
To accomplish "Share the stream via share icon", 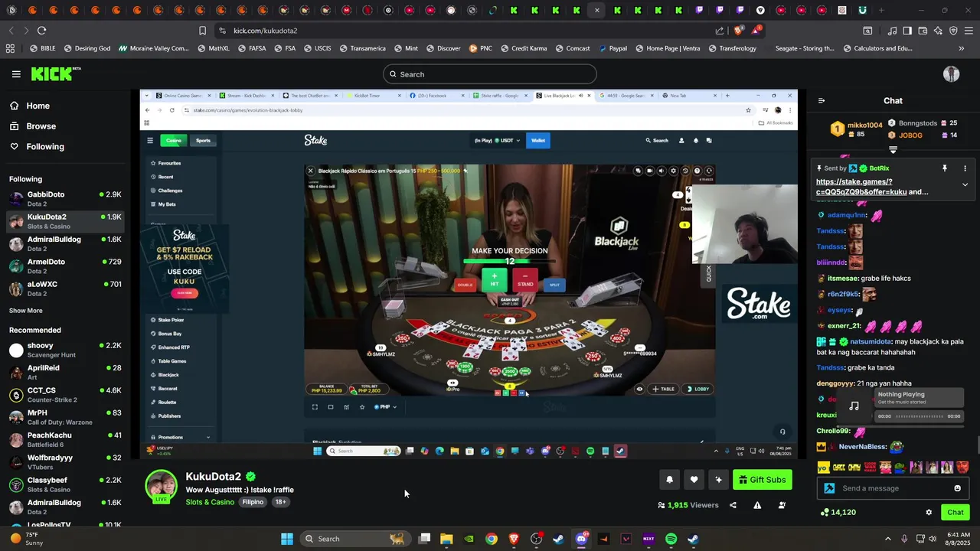I will click(733, 505).
